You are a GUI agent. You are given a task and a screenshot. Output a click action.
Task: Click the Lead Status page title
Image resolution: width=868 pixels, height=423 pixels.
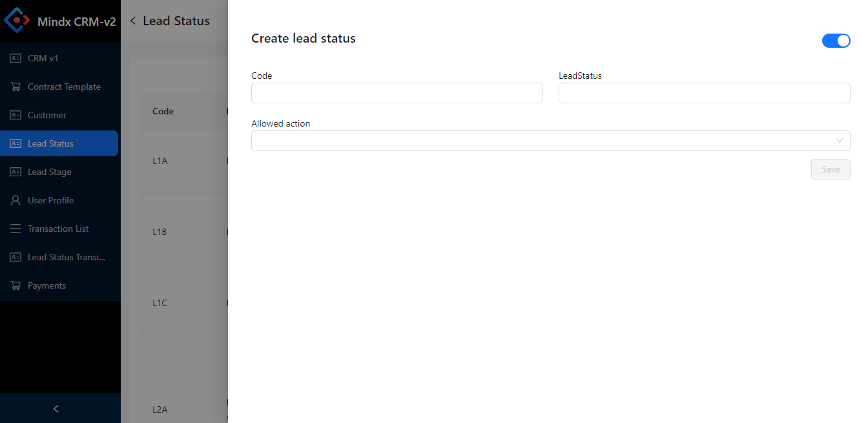click(176, 21)
